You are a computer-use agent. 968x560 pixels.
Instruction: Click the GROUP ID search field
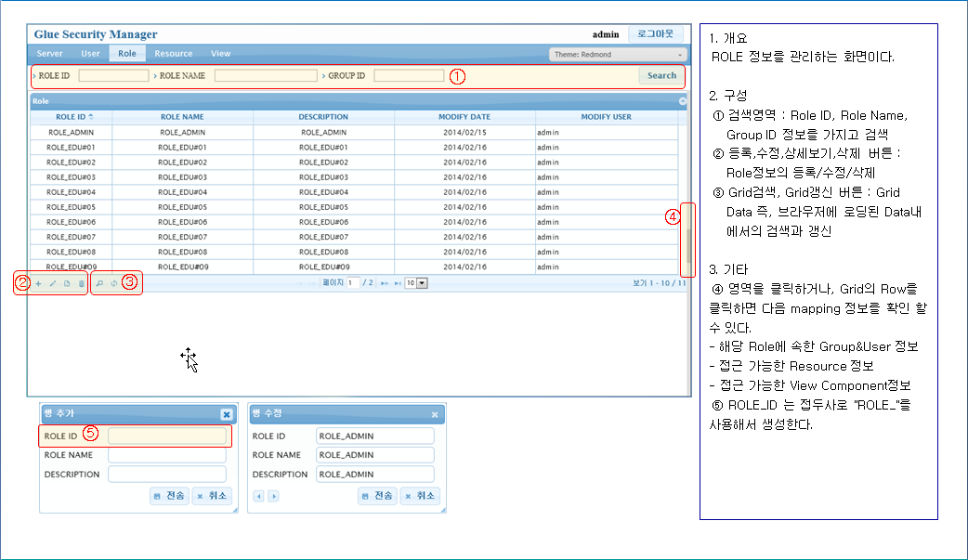[x=409, y=75]
